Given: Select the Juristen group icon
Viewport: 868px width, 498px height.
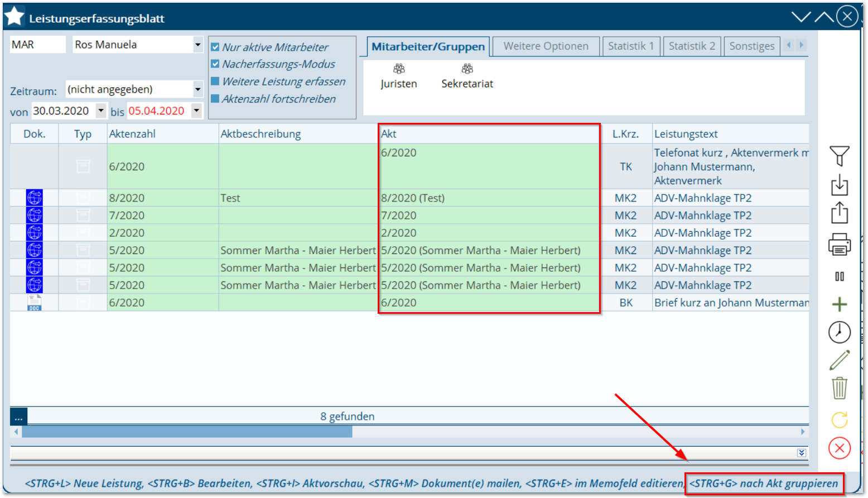Looking at the screenshot, I should click(399, 69).
